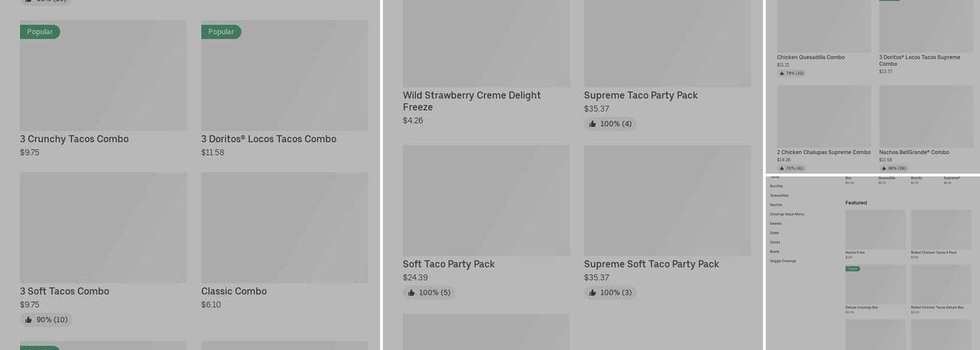This screenshot has height=350, width=980.
Task: Open the Veggie Cravings menu category
Action: tap(783, 261)
